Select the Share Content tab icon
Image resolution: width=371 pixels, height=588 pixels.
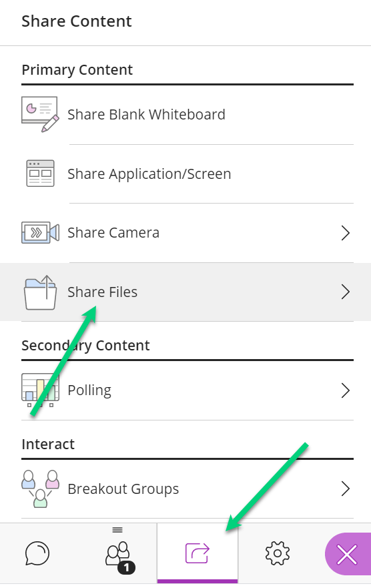point(198,553)
